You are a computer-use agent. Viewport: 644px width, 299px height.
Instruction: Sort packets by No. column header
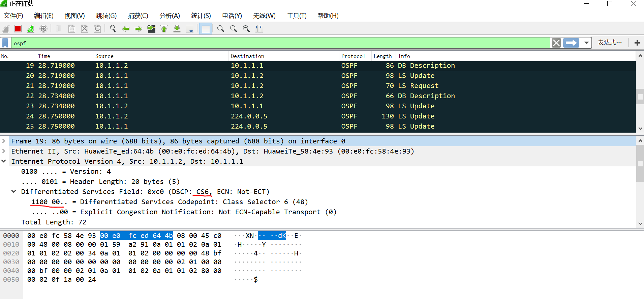click(18, 56)
